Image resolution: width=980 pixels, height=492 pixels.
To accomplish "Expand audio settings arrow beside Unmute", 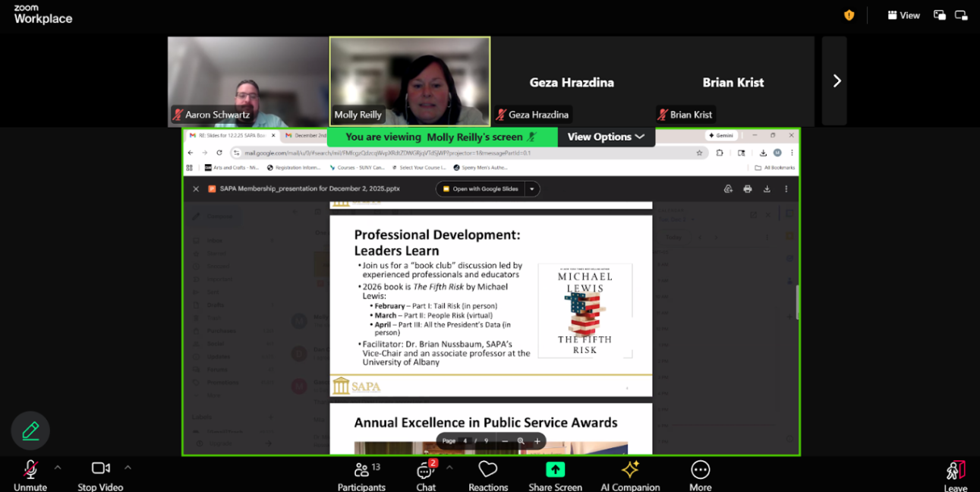I will tap(58, 468).
